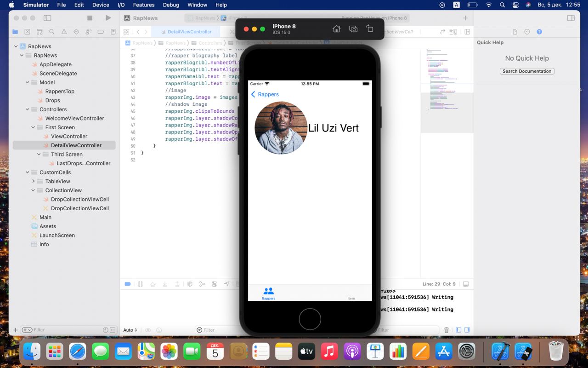Open the I/O menu
The height and width of the screenshot is (368, 588).
[121, 5]
